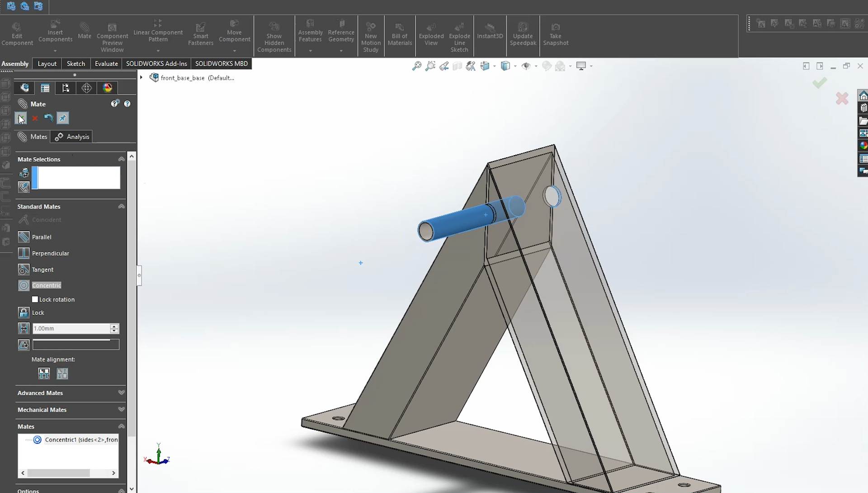The width and height of the screenshot is (868, 493).
Task: Switch to Analysis tab in Mate panel
Action: tap(72, 137)
